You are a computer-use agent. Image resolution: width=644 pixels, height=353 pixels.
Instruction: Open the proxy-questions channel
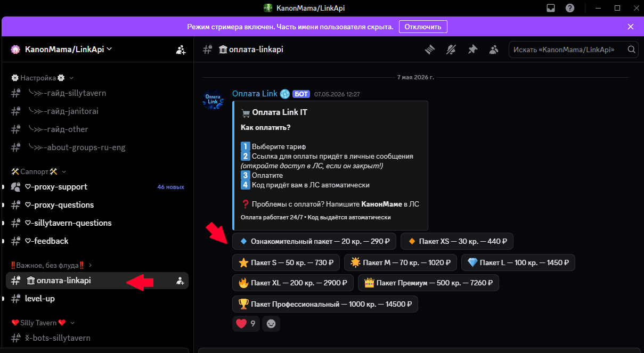coord(97,205)
